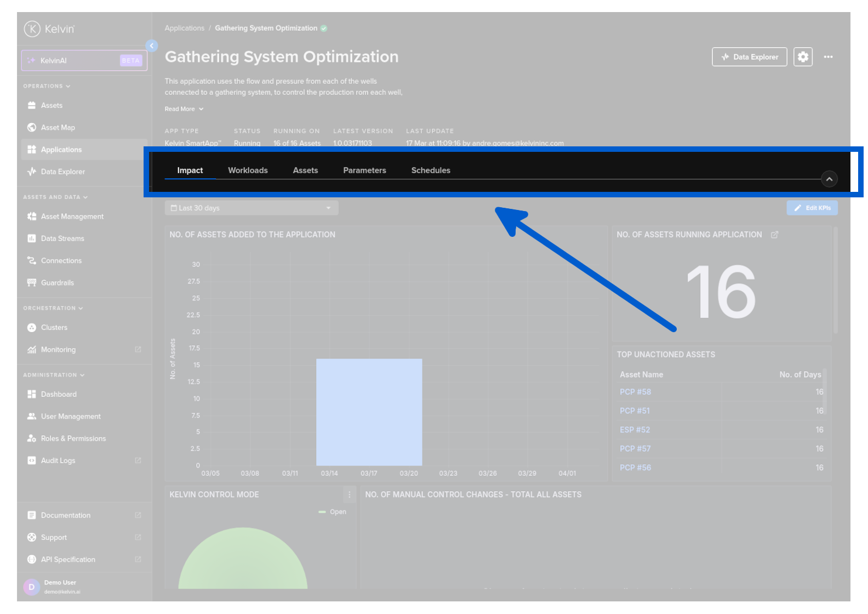Switch to the Workloads tab
Image resolution: width=868 pixels, height=614 pixels.
pos(248,170)
